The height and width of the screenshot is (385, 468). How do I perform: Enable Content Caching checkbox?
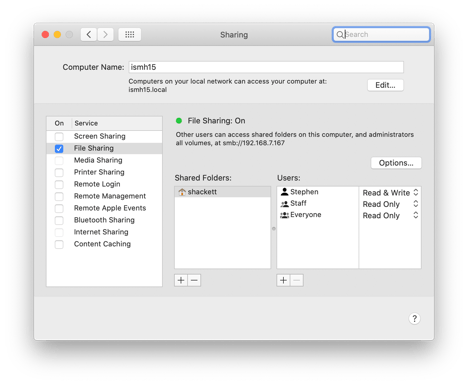pyautogui.click(x=59, y=244)
